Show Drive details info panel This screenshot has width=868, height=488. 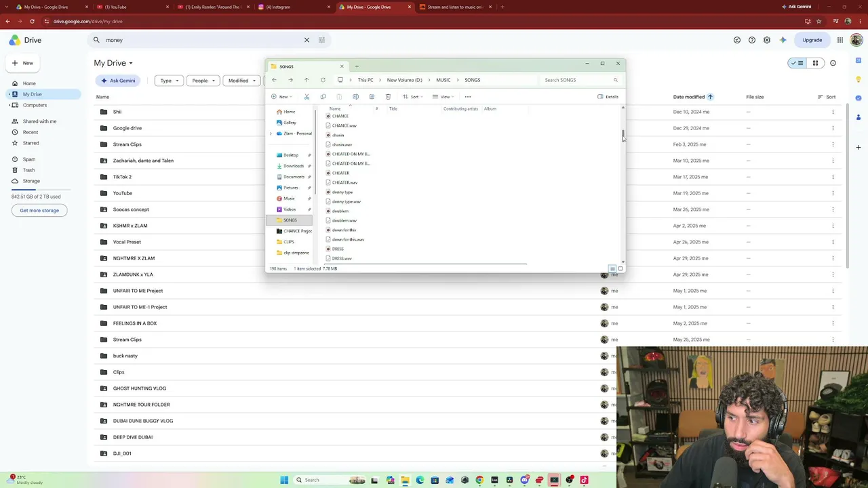[x=833, y=63]
